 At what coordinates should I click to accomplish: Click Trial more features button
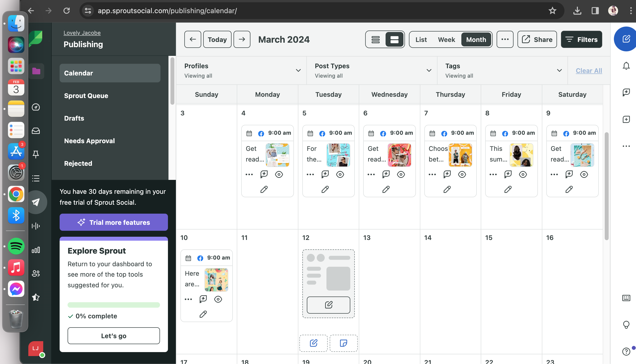pyautogui.click(x=114, y=222)
